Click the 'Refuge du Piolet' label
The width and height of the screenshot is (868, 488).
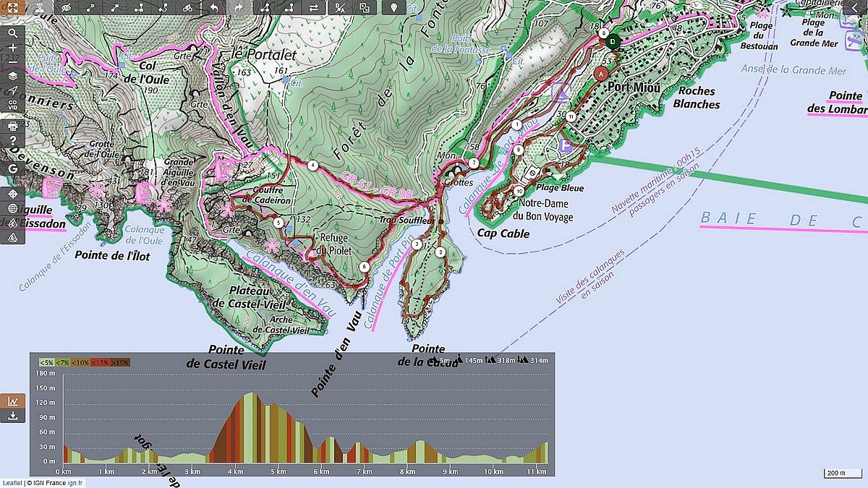point(333,244)
